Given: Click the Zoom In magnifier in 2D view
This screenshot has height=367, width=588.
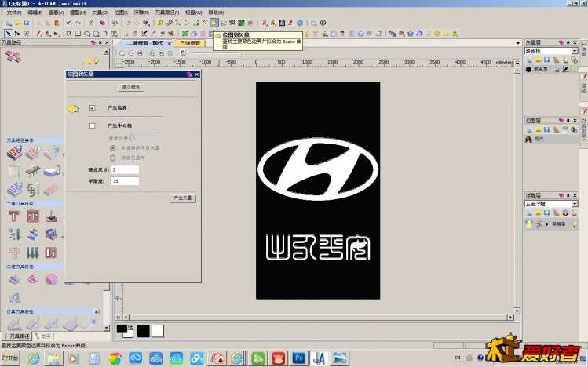Looking at the screenshot, I should click(x=122, y=53).
